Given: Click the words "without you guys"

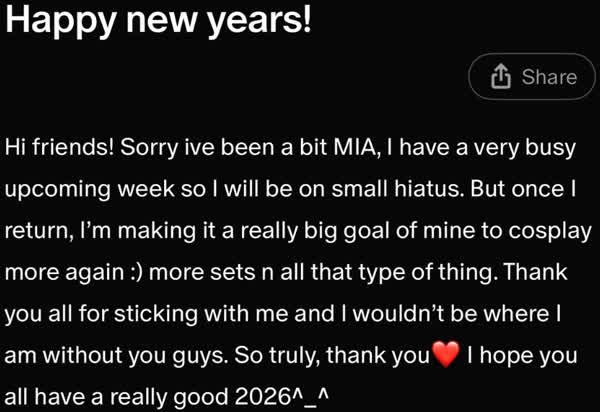Looking at the screenshot, I should click(142, 355).
